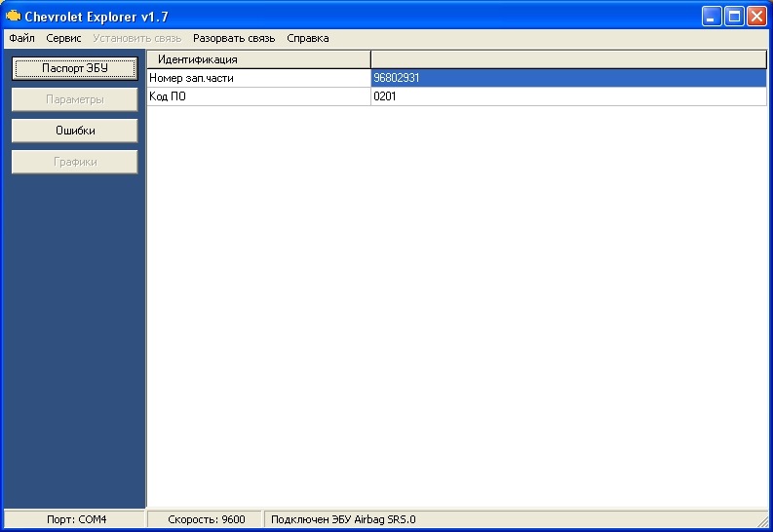
Task: Minimize the Chevrolet Explorer window
Action: pyautogui.click(x=712, y=17)
